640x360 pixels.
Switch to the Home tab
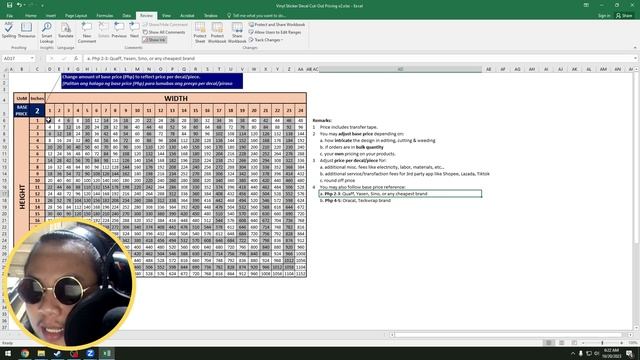coord(31,16)
